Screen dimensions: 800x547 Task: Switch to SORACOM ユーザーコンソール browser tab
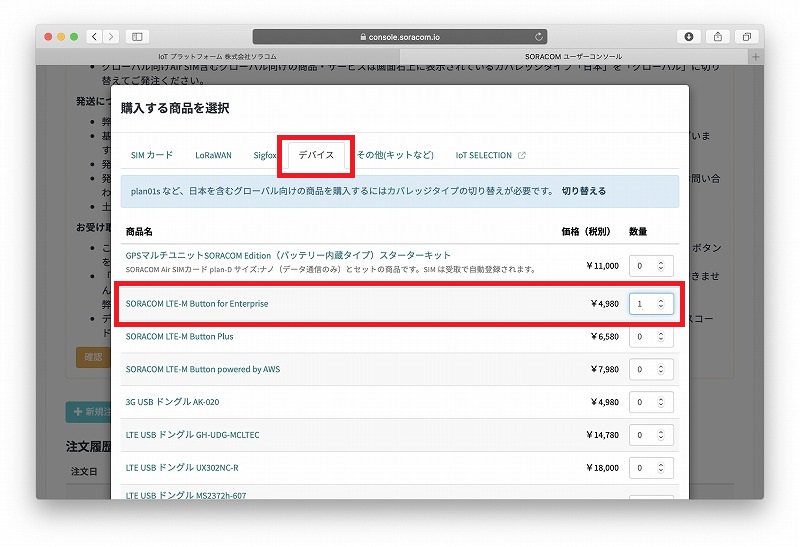(573, 57)
